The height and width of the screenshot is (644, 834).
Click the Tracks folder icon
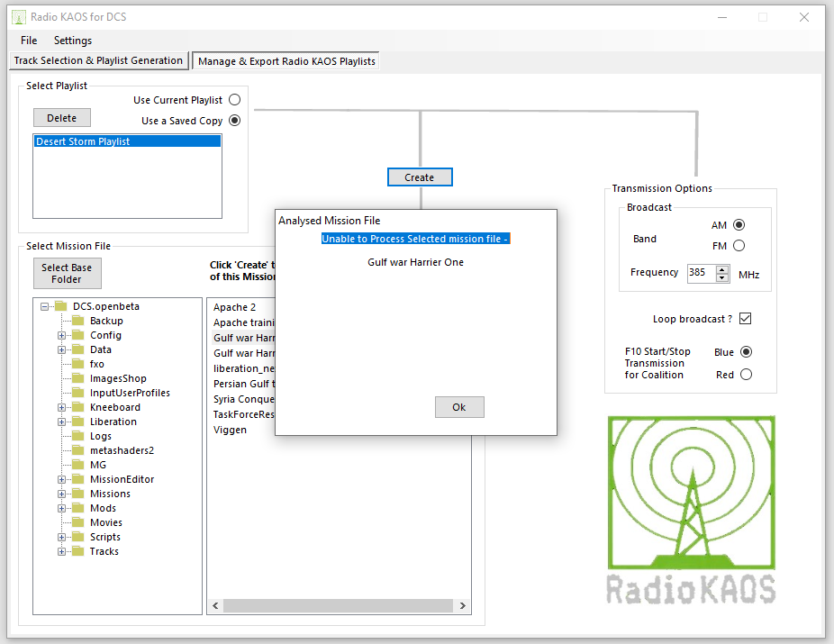(x=78, y=551)
